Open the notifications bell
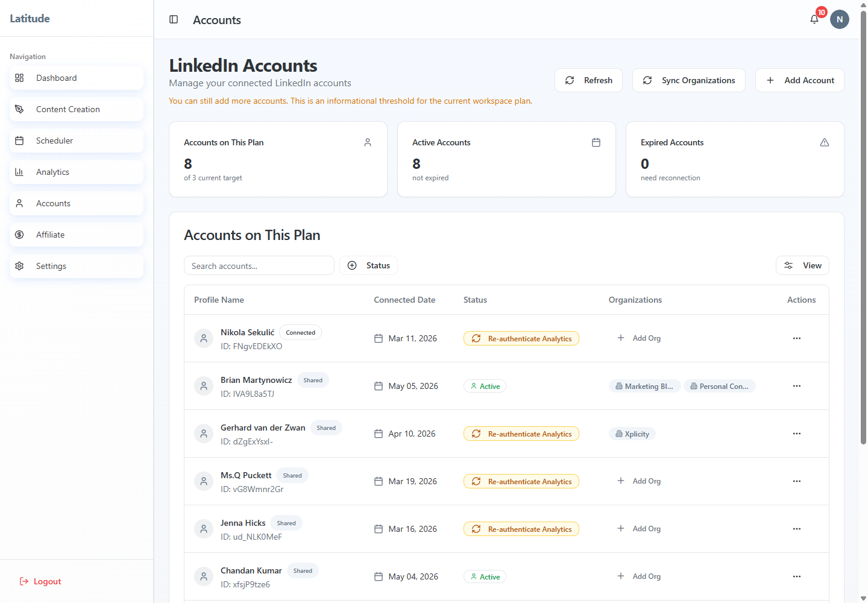This screenshot has width=868, height=603. [814, 19]
